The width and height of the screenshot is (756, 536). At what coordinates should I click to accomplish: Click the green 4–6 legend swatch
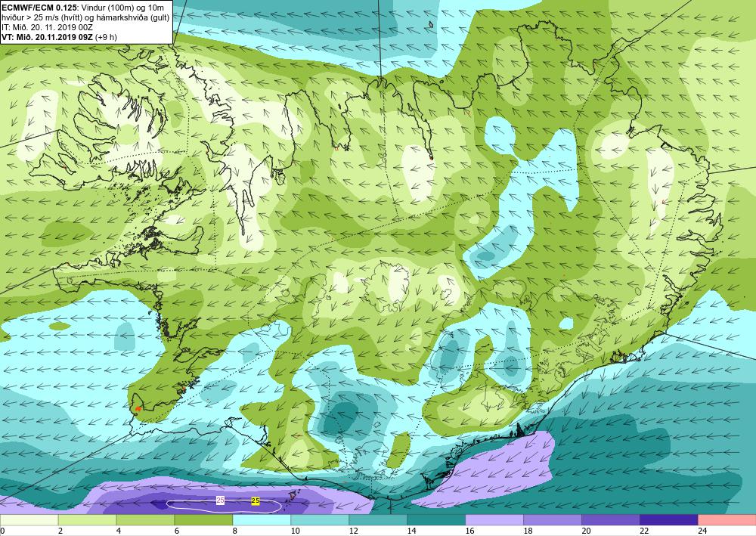click(146, 520)
